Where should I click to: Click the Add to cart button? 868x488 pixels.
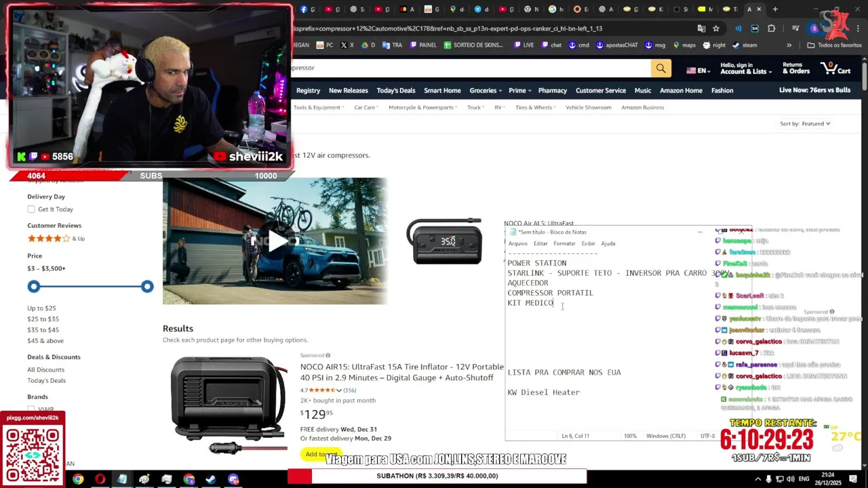coord(321,455)
